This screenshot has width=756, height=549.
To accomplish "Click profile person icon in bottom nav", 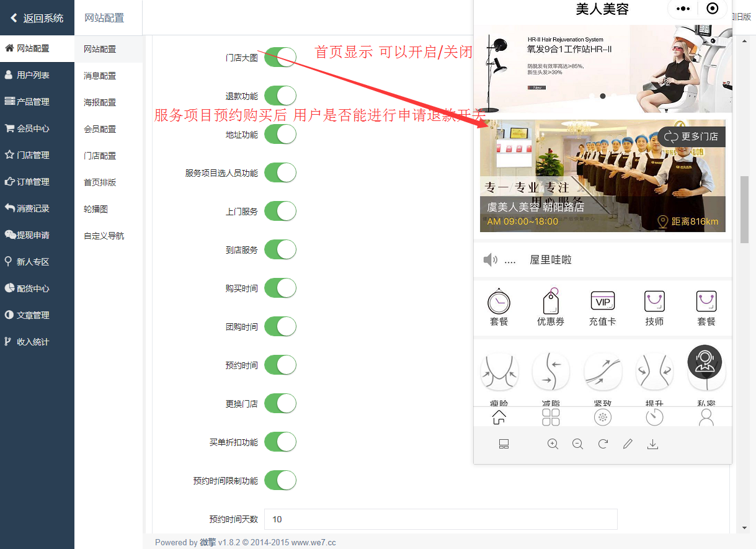I will point(706,417).
